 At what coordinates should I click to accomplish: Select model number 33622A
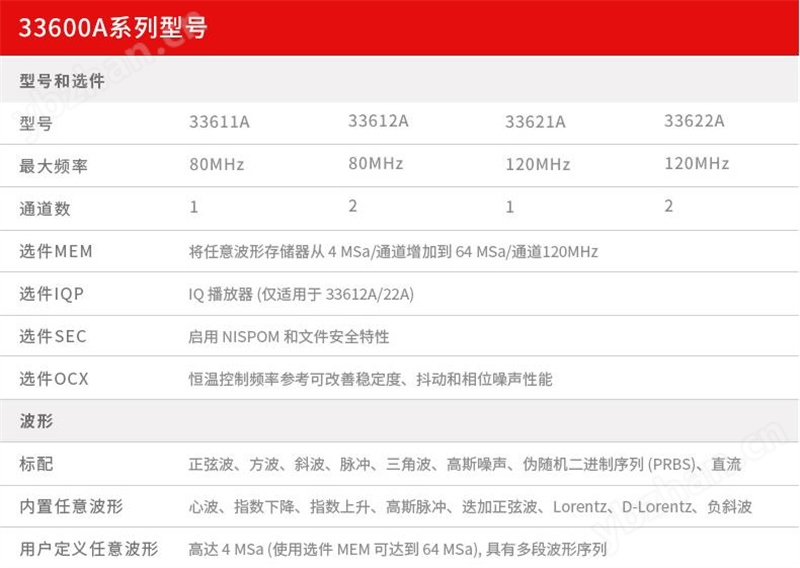click(694, 121)
